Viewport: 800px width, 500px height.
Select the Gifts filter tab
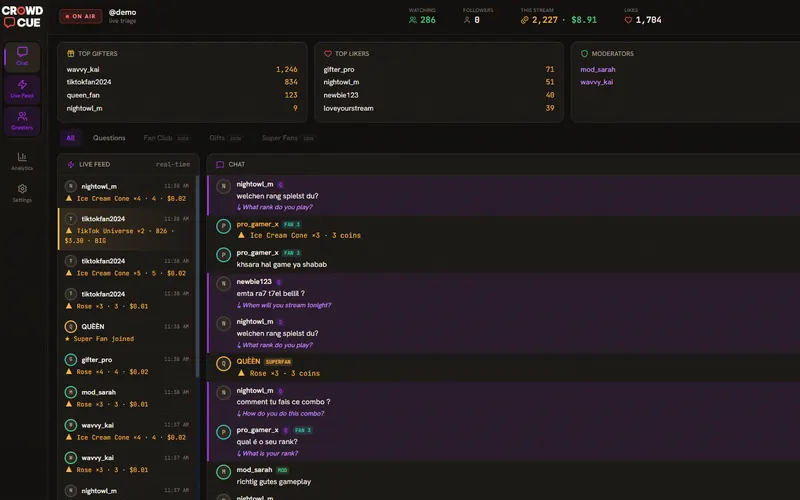click(225, 138)
